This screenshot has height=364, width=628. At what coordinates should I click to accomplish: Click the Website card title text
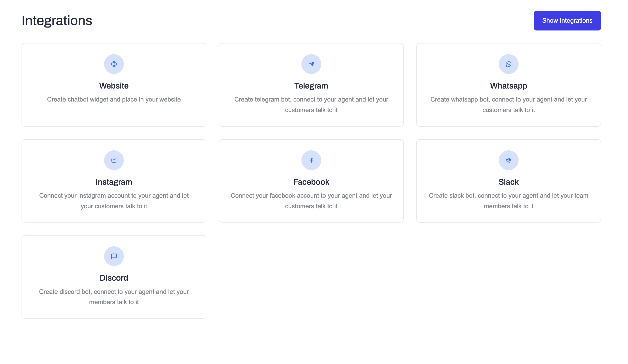tap(114, 86)
